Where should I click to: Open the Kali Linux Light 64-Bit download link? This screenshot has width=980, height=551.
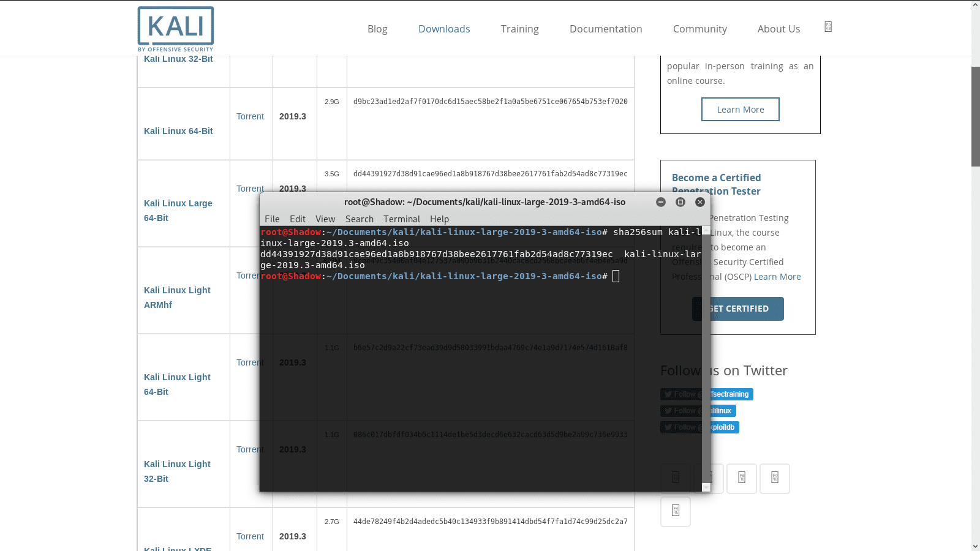tap(177, 384)
